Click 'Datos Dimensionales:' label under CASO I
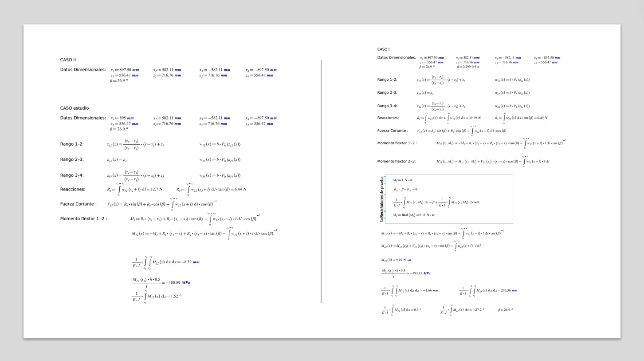This screenshot has height=361, width=644. click(397, 58)
